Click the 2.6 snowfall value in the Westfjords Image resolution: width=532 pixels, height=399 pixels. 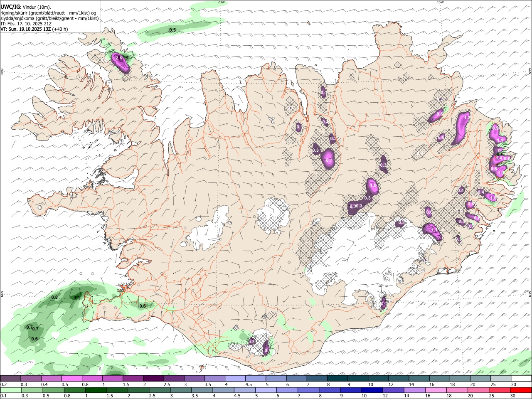[x=119, y=58]
